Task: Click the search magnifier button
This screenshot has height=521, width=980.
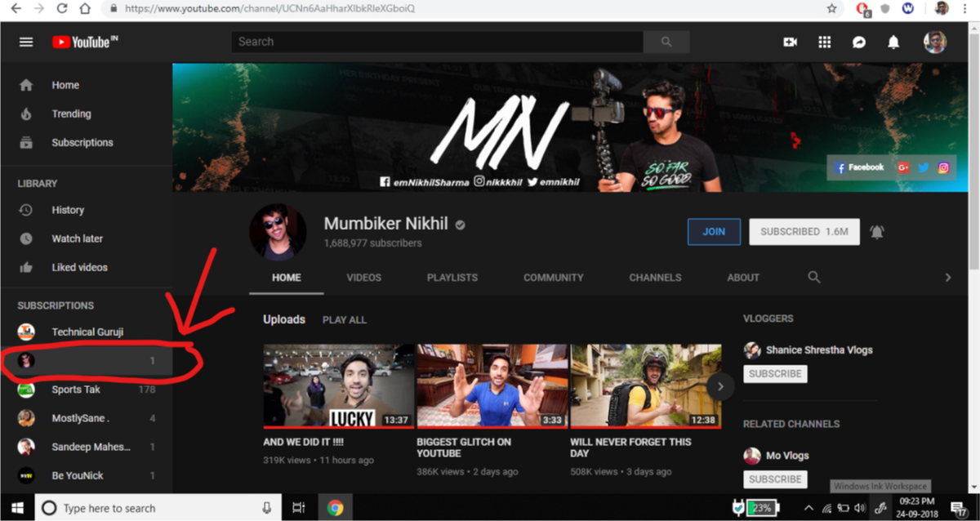Action: 666,42
